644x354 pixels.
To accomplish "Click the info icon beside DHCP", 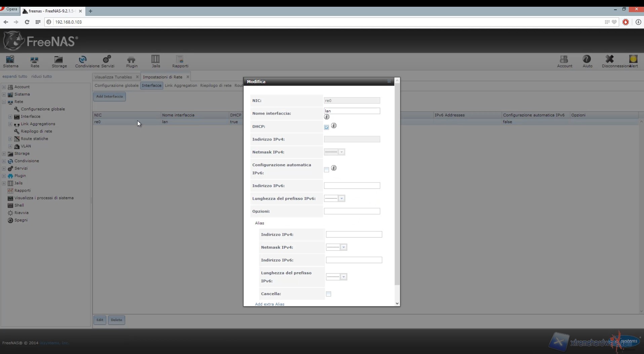I will coord(334,126).
